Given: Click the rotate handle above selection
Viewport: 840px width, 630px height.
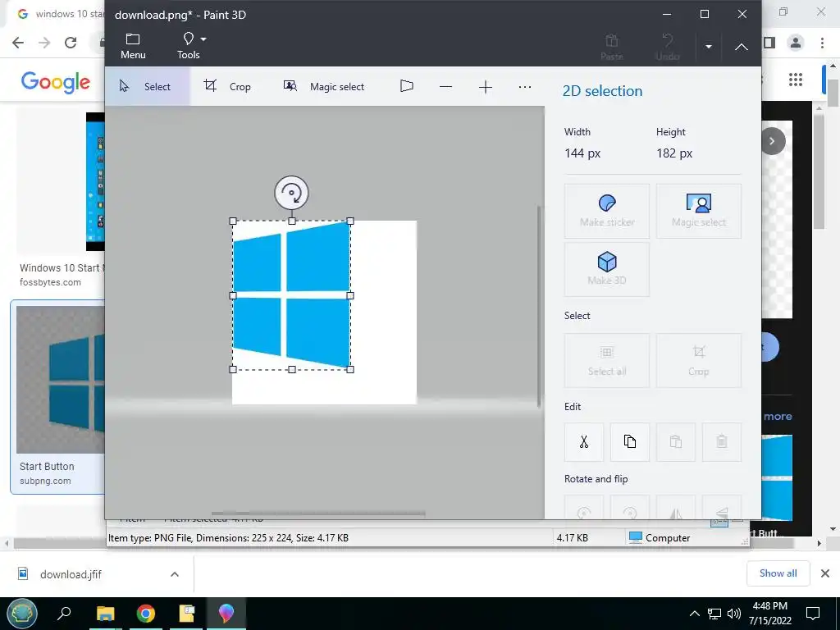Looking at the screenshot, I should point(291,192).
